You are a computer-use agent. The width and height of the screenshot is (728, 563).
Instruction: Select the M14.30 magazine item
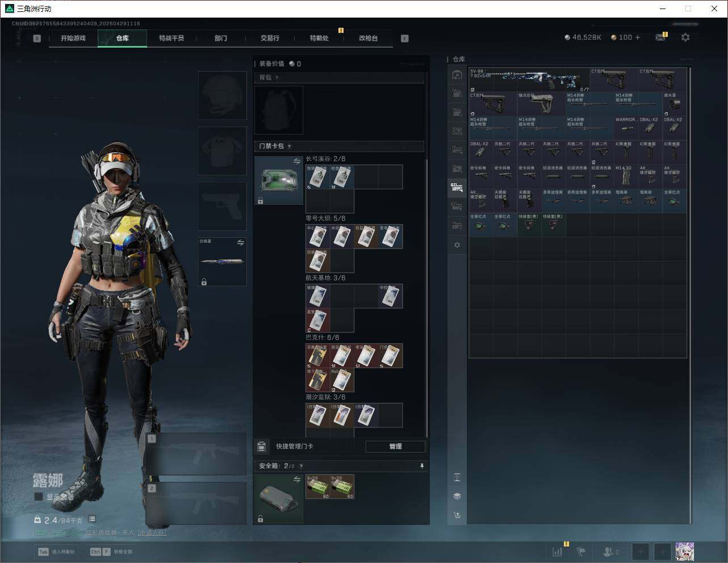tap(626, 177)
